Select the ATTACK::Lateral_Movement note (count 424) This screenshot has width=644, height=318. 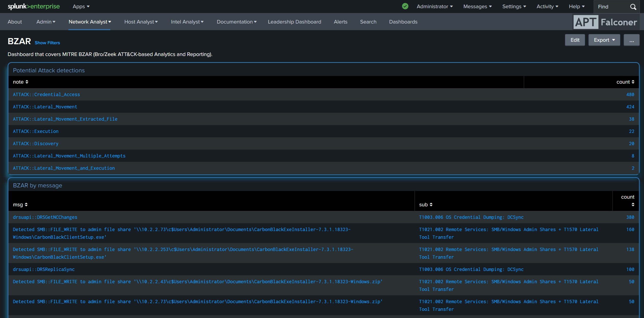click(x=45, y=107)
